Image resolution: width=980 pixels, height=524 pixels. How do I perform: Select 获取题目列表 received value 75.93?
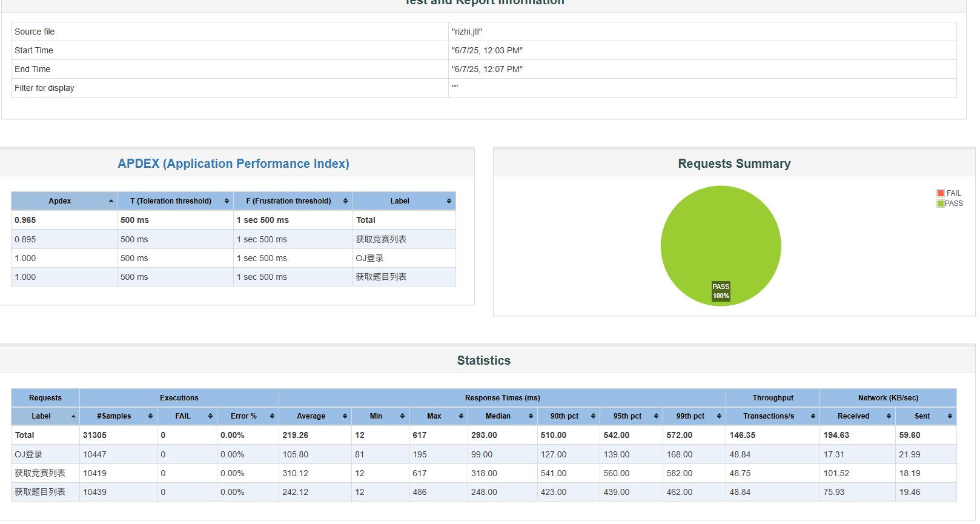(x=834, y=492)
